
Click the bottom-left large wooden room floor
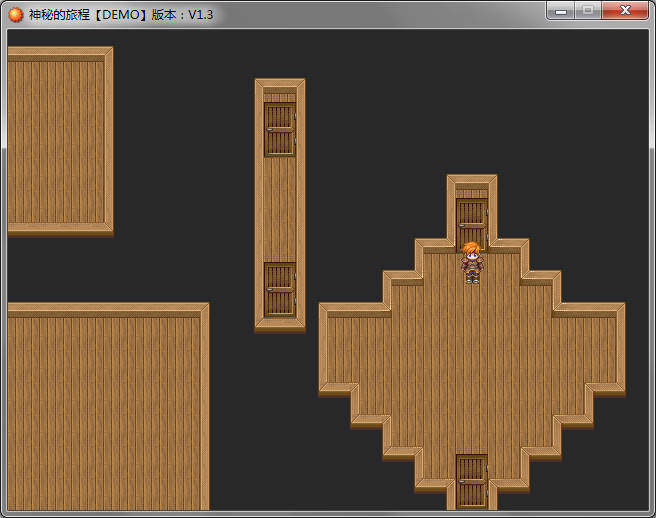tap(104, 410)
